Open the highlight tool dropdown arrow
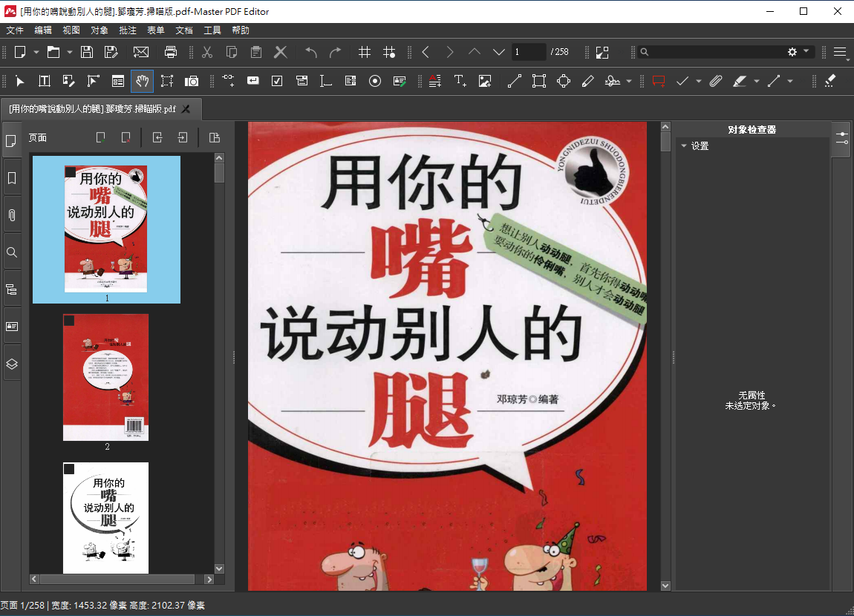This screenshot has height=616, width=854. [757, 82]
